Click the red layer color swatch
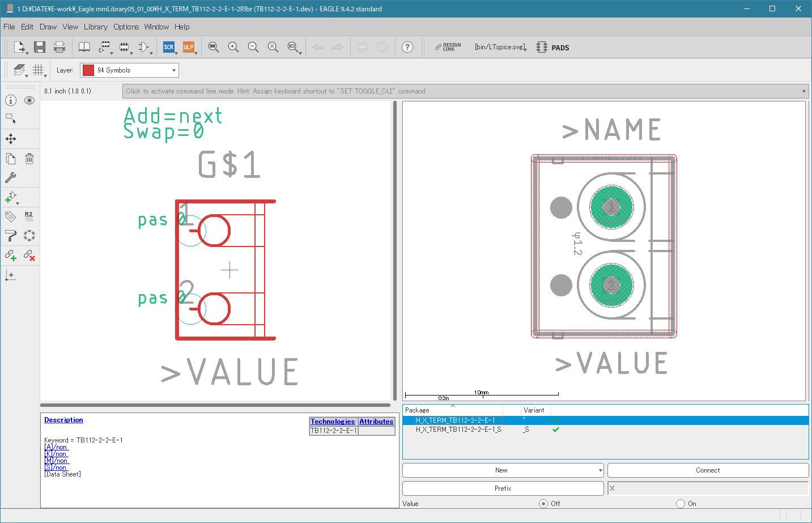The width and height of the screenshot is (812, 523). click(x=88, y=70)
